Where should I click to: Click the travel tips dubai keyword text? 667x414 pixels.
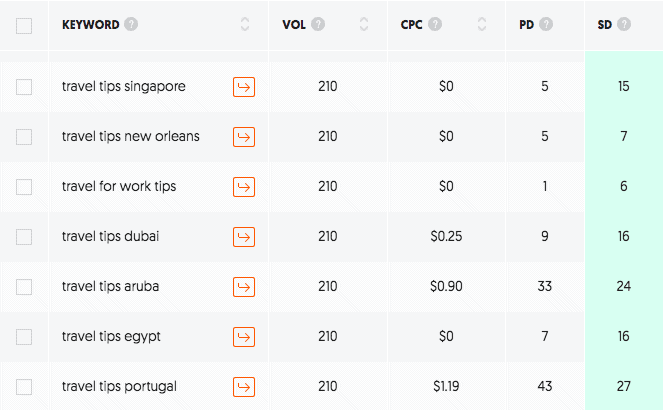tap(111, 236)
